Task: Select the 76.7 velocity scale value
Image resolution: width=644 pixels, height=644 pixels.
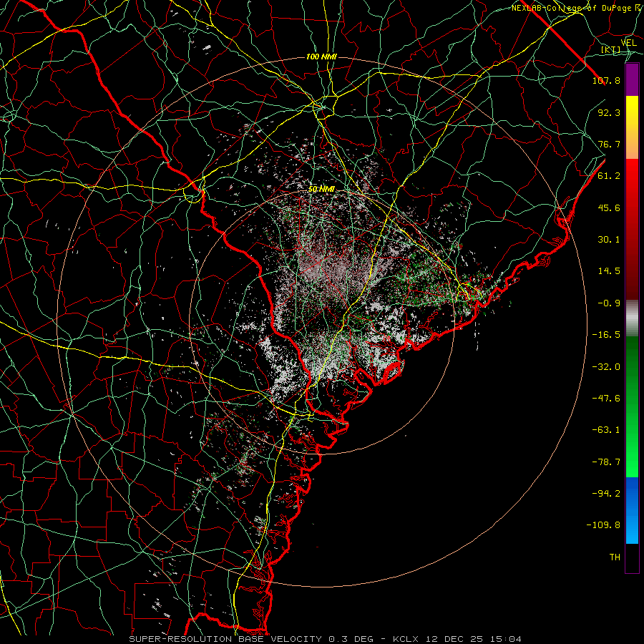Action: [x=609, y=144]
